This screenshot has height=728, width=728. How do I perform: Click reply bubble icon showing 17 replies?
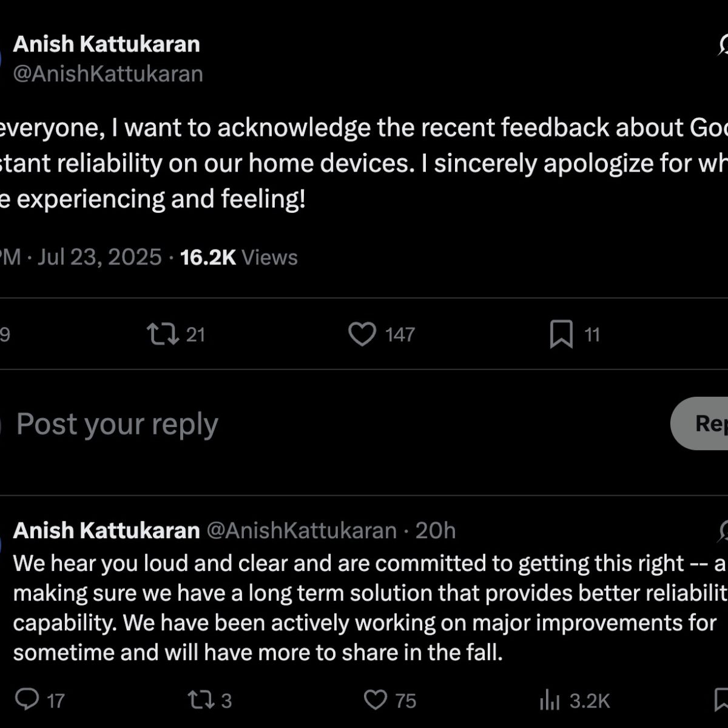point(27,701)
